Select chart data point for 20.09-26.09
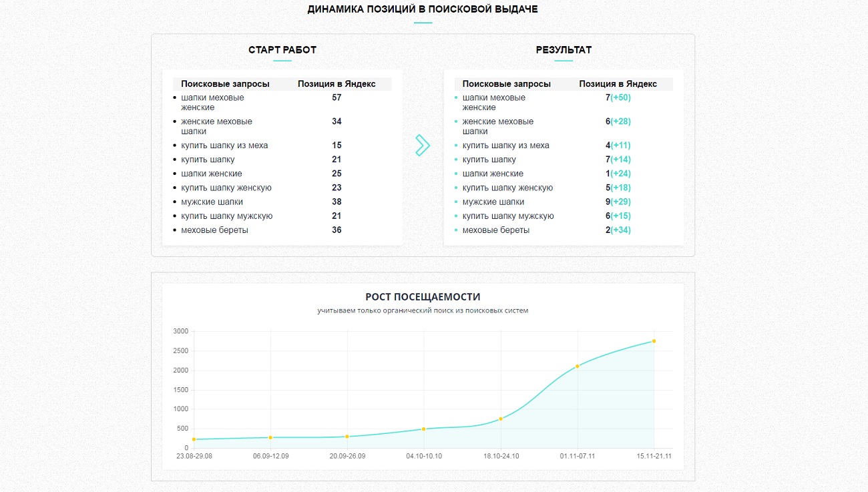The height and width of the screenshot is (492, 868). pos(347,437)
